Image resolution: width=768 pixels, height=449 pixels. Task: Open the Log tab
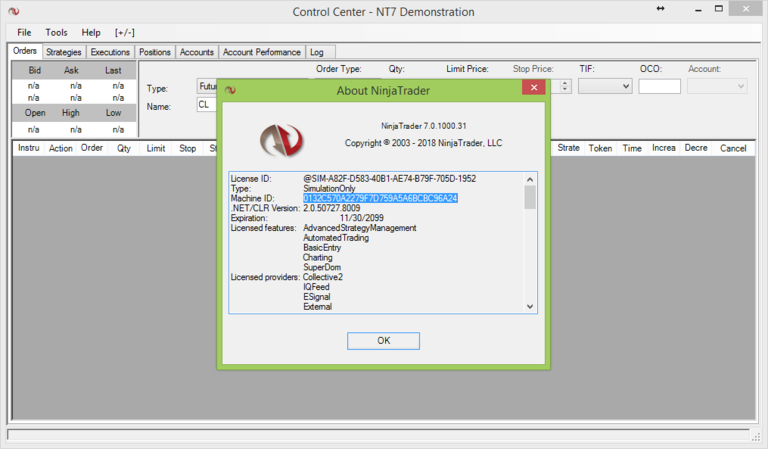(316, 52)
